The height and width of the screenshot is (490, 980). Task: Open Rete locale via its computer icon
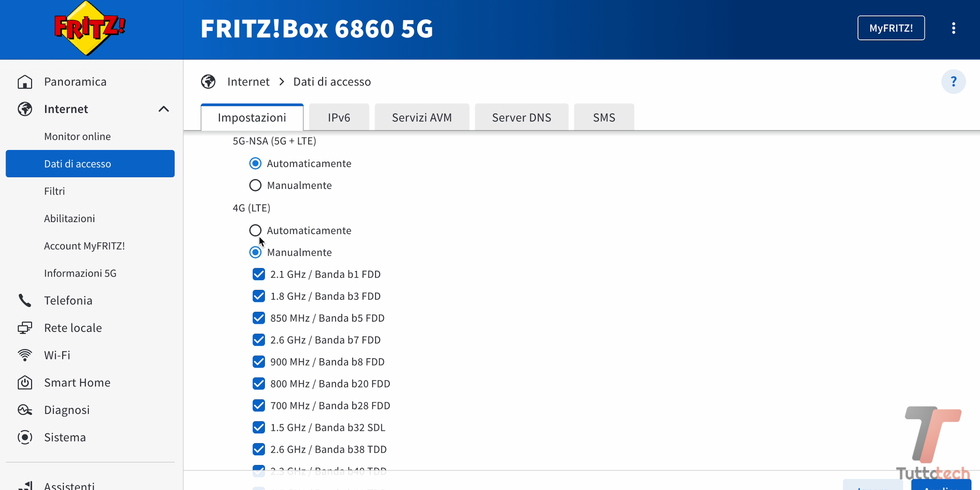click(24, 328)
